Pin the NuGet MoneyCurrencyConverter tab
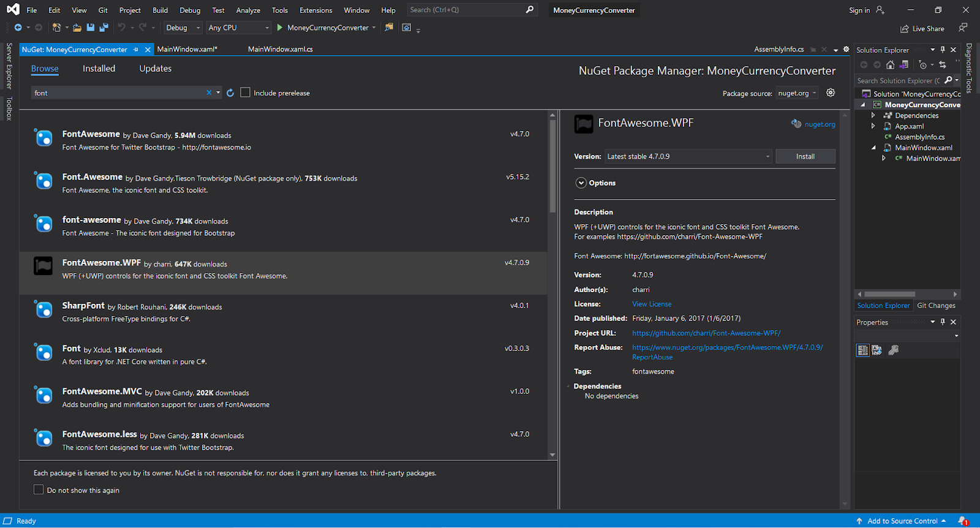The height and width of the screenshot is (528, 980). (x=136, y=50)
